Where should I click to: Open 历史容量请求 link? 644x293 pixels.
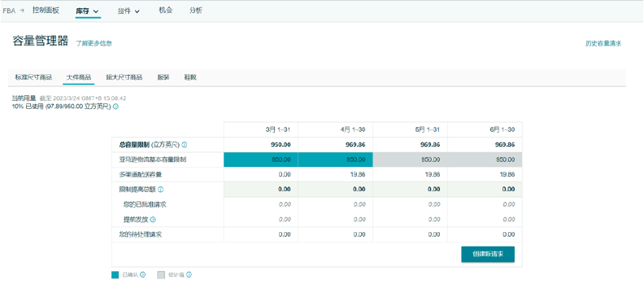[x=603, y=43]
